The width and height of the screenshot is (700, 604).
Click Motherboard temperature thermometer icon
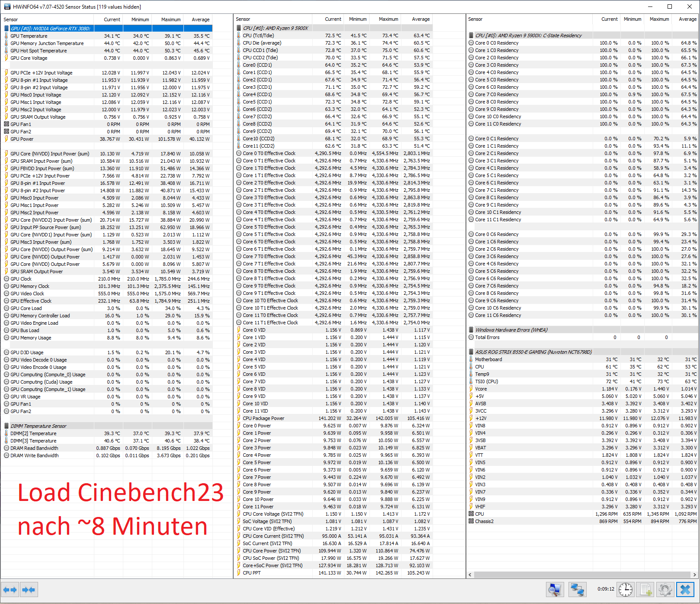click(x=471, y=359)
